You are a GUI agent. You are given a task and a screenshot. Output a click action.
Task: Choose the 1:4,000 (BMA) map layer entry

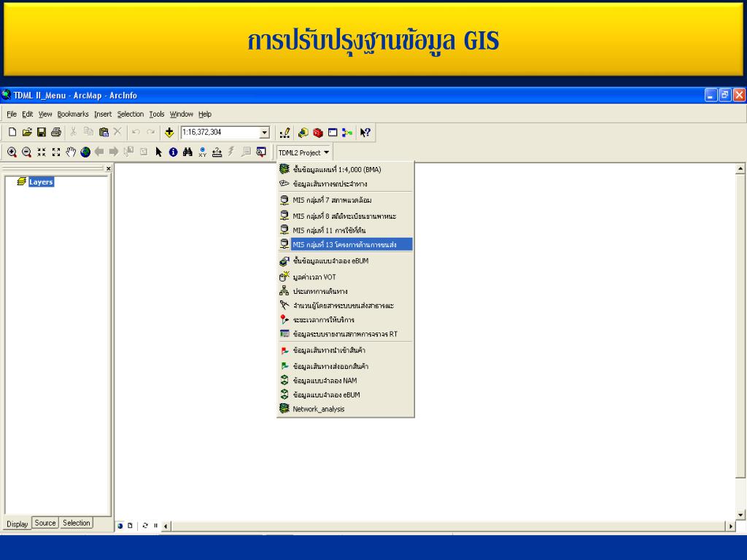(345, 169)
